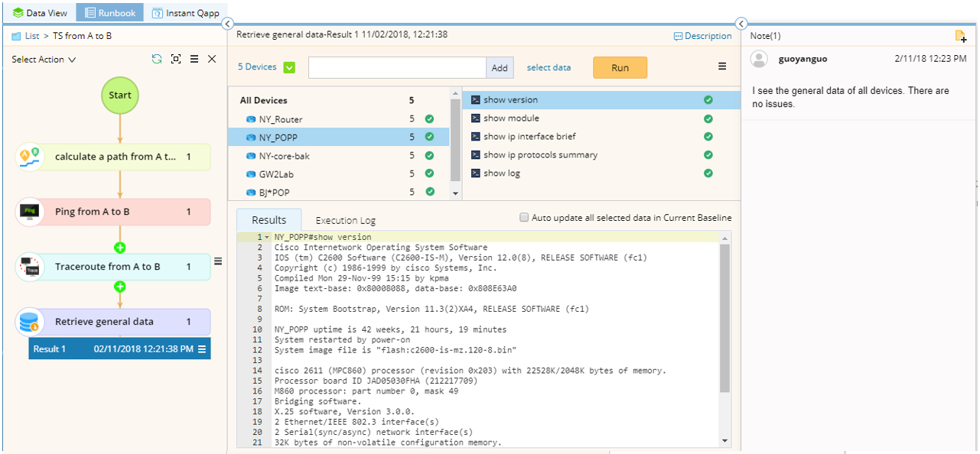This screenshot has width=980, height=454.
Task: Open the Select Action dropdown
Action: pos(44,59)
